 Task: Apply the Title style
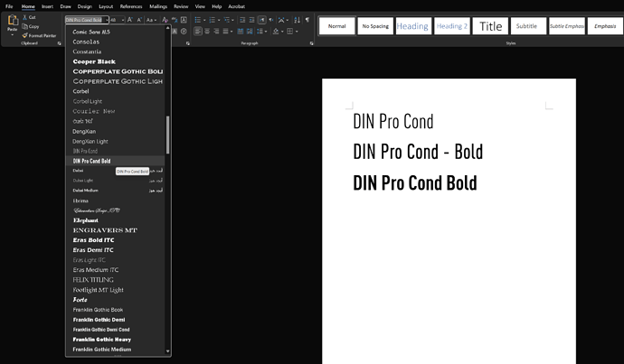coord(490,26)
